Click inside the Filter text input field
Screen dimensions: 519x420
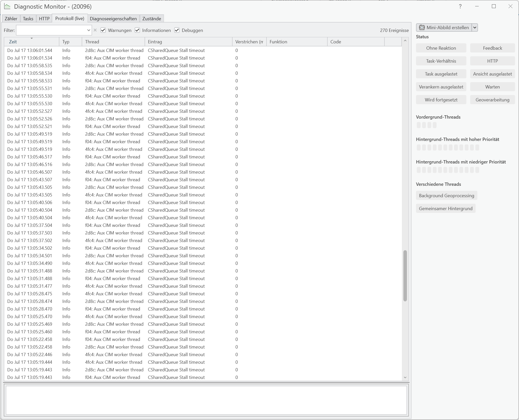click(x=51, y=30)
